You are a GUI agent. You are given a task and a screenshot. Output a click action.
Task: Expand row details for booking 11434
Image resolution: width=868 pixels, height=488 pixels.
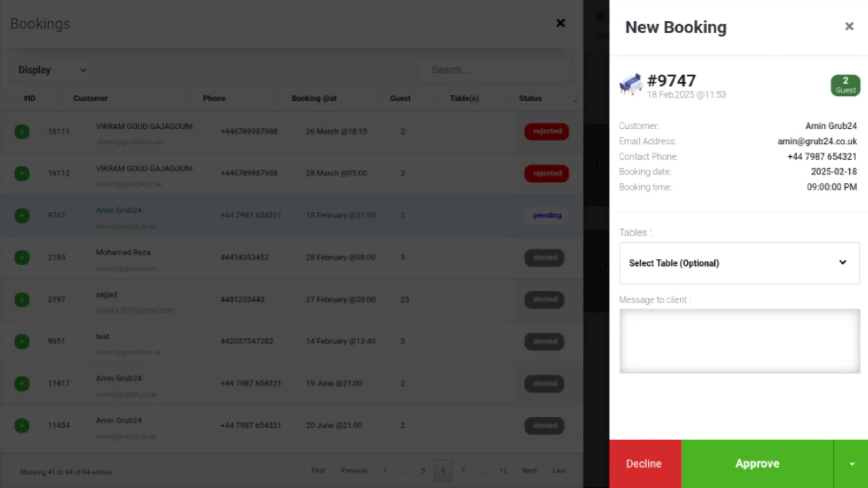click(x=22, y=426)
